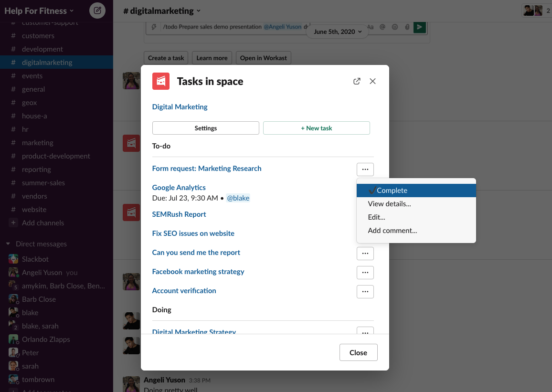Open Can you send me the report task
This screenshot has width=552, height=392.
click(196, 252)
